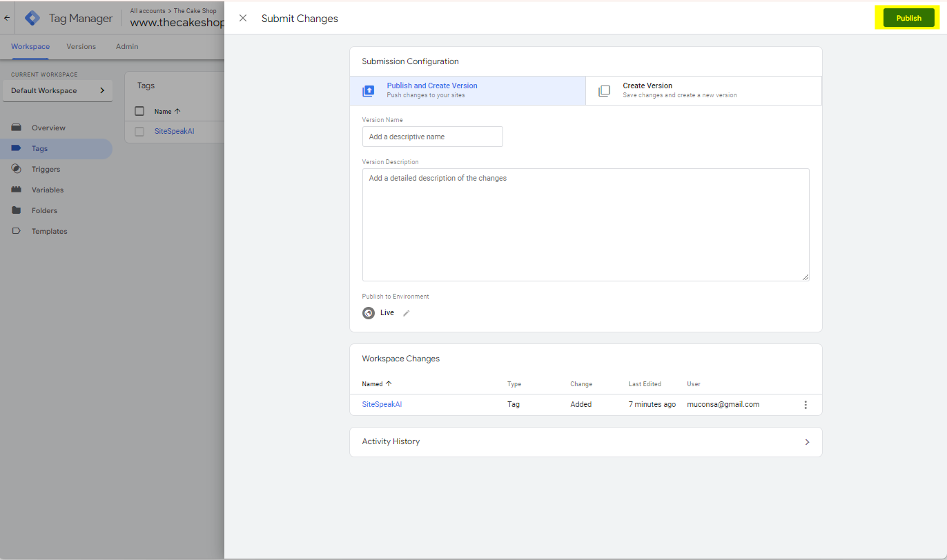Open the Default Workspace selector
This screenshot has width=947, height=560.
point(57,90)
